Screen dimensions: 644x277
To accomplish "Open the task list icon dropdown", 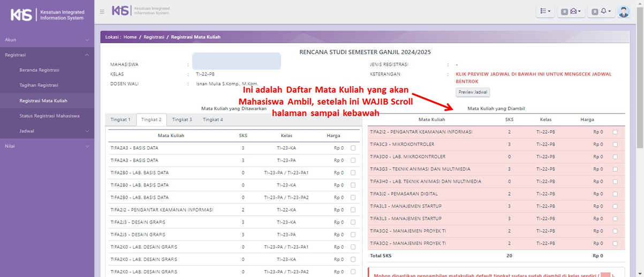I will [545, 11].
